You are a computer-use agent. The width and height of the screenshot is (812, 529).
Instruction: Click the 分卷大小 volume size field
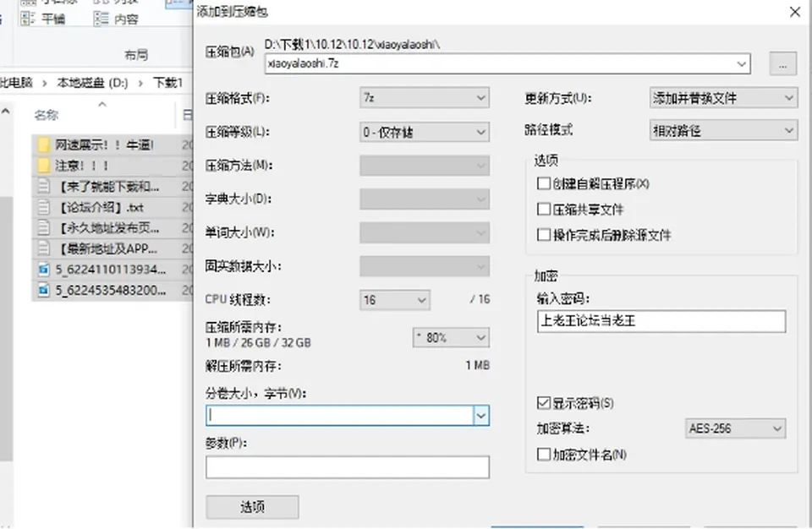(x=340, y=416)
